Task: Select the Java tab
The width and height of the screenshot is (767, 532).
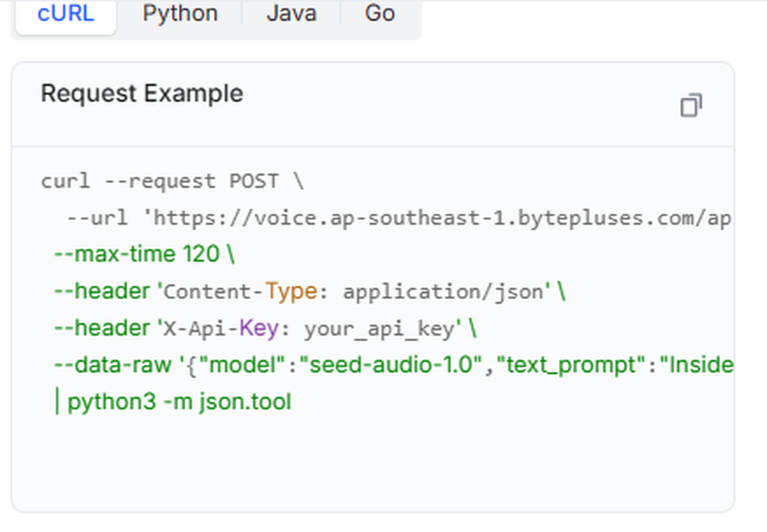Action: [291, 14]
